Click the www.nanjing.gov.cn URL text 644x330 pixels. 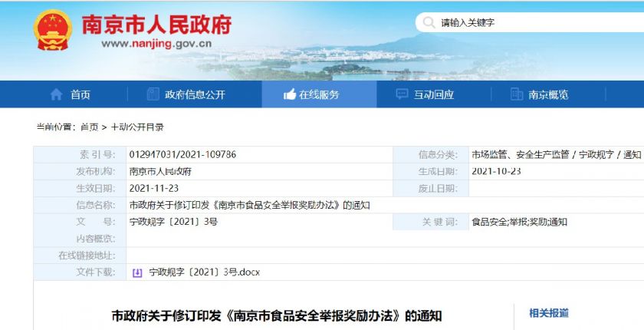(156, 44)
